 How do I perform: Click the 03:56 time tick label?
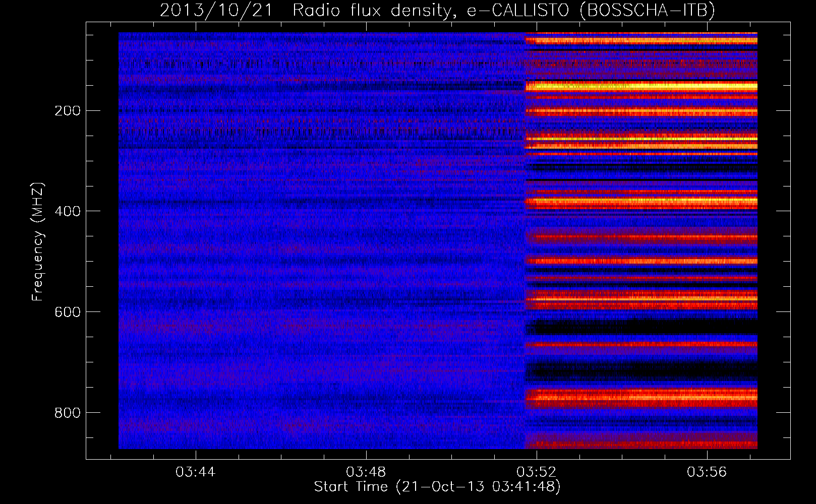[707, 472]
